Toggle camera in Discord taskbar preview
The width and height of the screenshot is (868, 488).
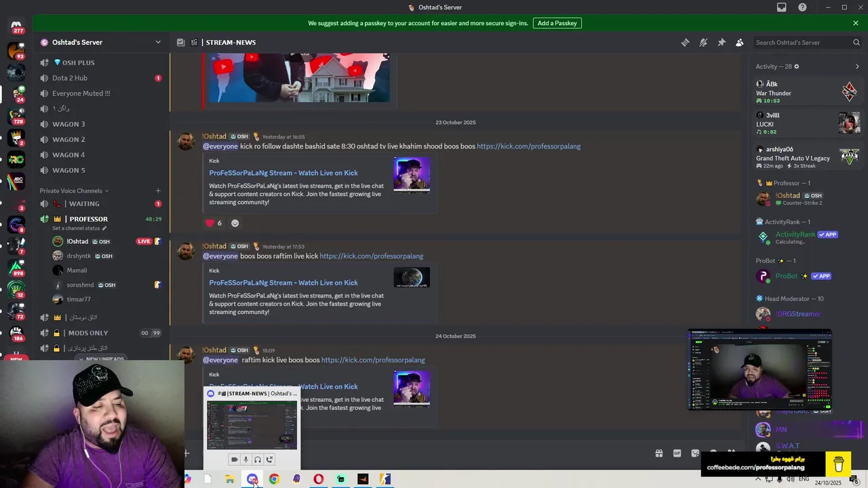(x=235, y=460)
